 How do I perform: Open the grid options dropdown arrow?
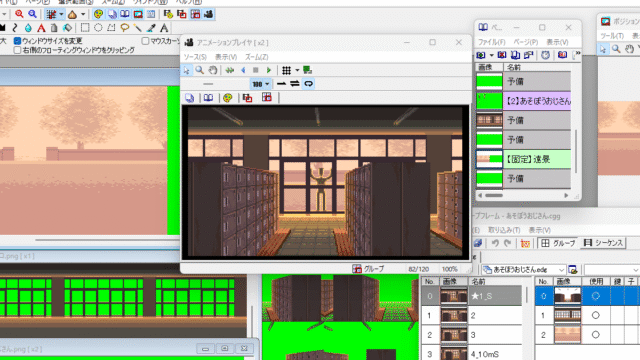[x=297, y=70]
